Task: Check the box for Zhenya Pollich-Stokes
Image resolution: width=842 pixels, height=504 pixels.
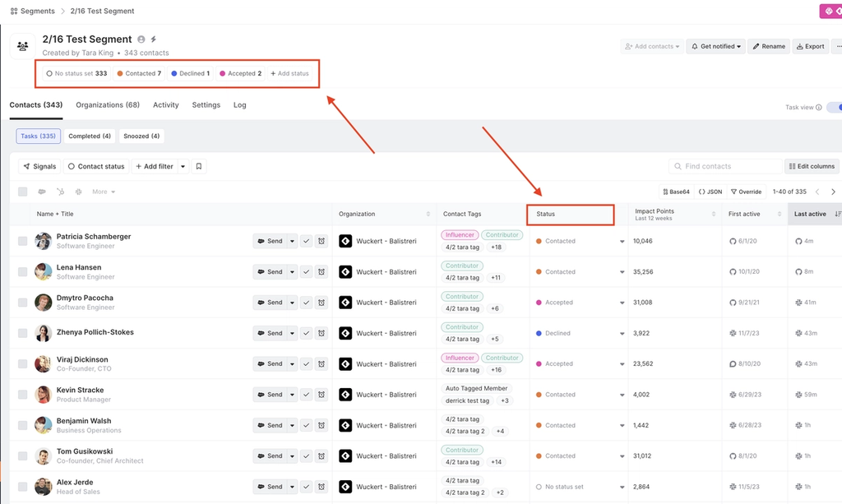Action: 22,333
